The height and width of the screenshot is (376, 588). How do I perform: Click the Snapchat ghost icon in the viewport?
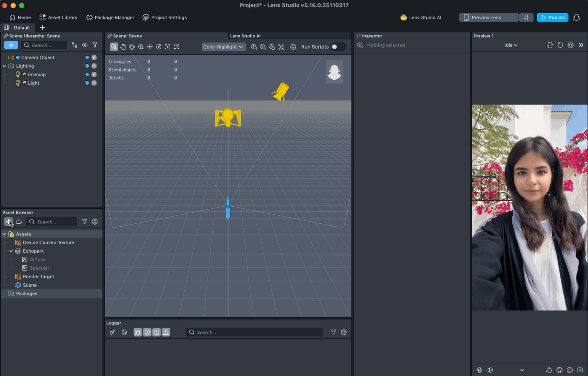pos(334,72)
